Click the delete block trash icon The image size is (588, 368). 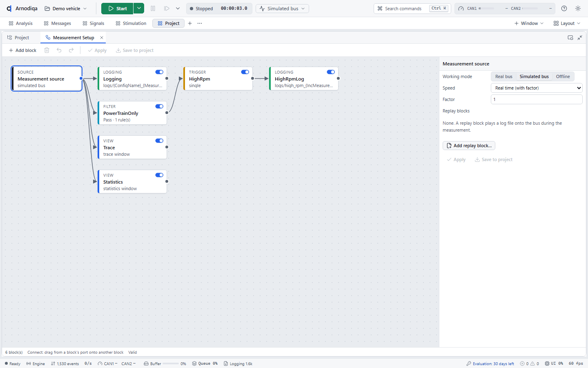47,50
